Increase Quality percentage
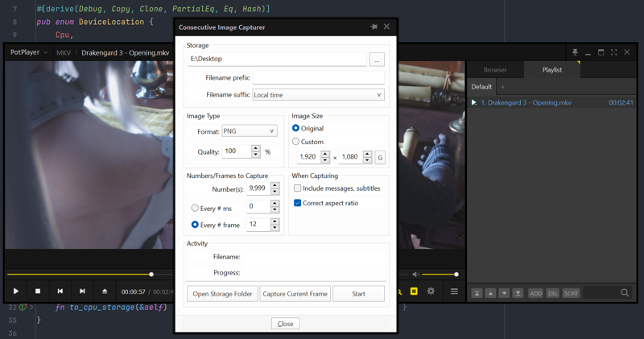This screenshot has width=644, height=339. tap(256, 148)
